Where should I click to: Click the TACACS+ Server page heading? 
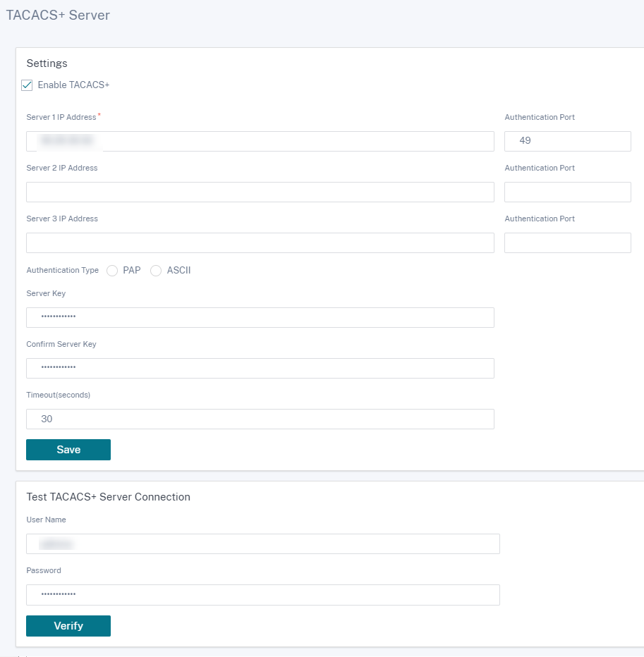(x=58, y=15)
